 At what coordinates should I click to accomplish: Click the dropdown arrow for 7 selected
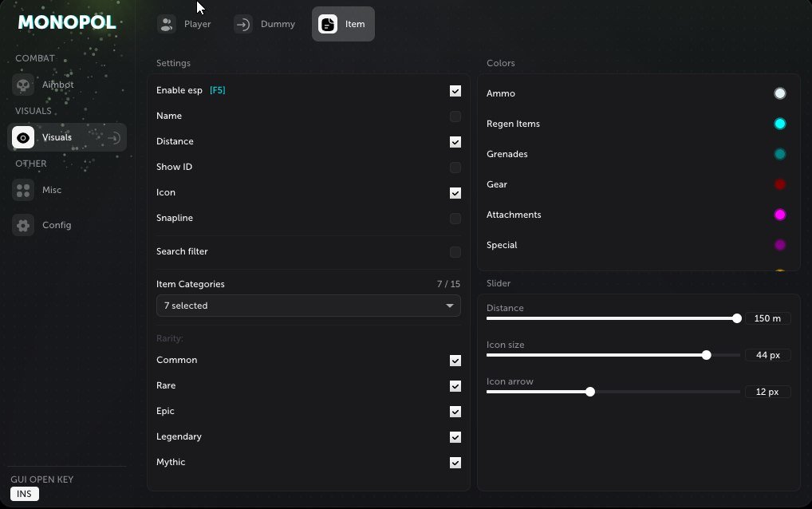click(x=450, y=306)
